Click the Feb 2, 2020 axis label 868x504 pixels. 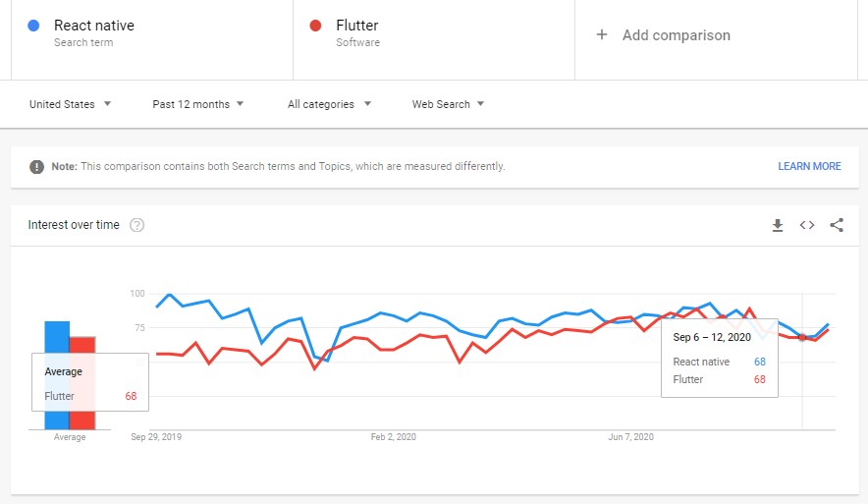click(x=394, y=437)
